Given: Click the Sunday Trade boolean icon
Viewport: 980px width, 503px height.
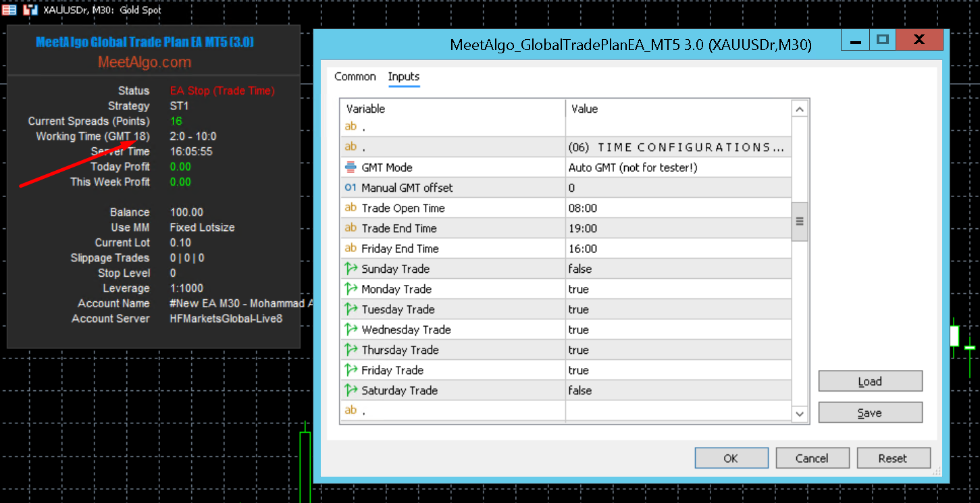Looking at the screenshot, I should coord(351,269).
